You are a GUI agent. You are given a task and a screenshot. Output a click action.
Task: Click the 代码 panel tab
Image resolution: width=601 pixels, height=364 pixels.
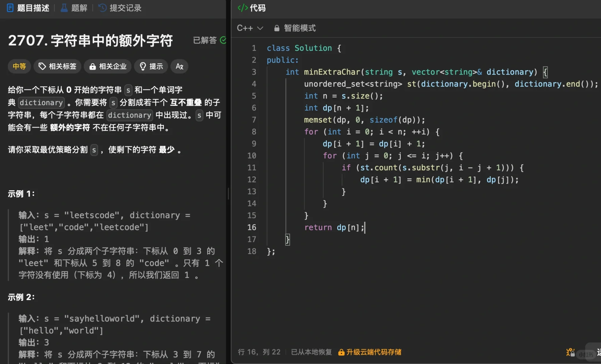(252, 8)
